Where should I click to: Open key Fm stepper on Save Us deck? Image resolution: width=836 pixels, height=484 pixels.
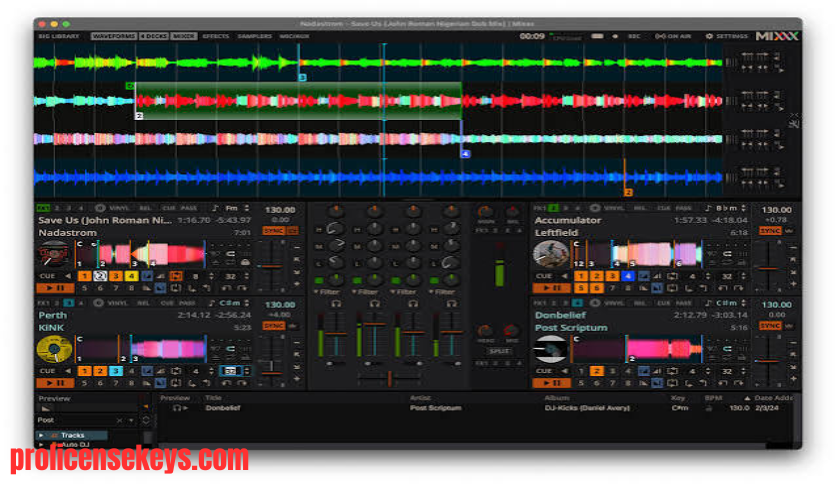click(246, 208)
